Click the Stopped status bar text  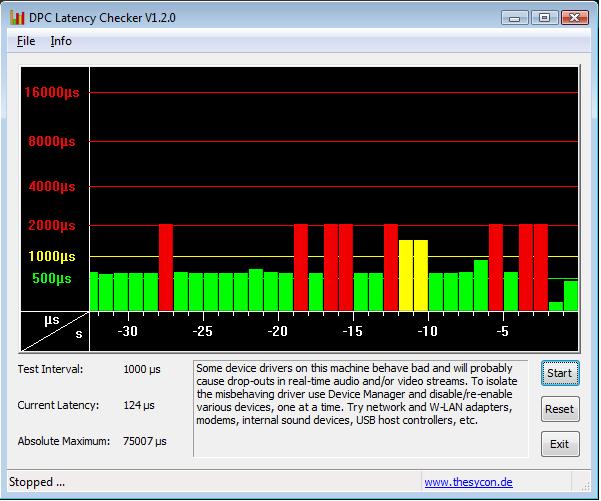[37, 482]
